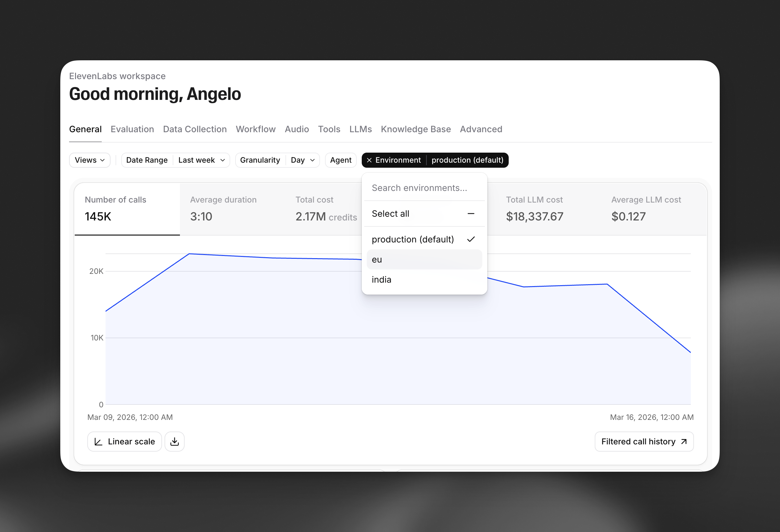The image size is (780, 532).
Task: Click the linear scale chart icon
Action: point(98,441)
